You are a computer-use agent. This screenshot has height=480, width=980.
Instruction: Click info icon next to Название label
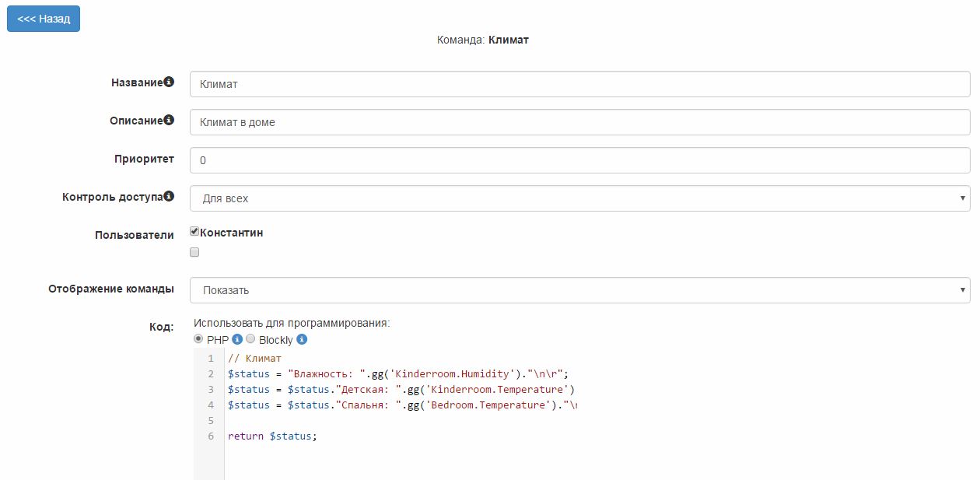coord(169,82)
